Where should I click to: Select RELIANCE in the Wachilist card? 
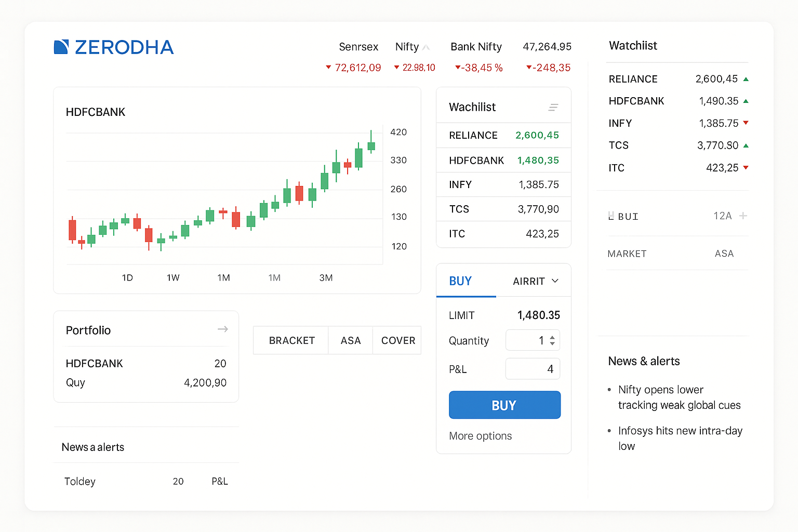click(x=503, y=135)
